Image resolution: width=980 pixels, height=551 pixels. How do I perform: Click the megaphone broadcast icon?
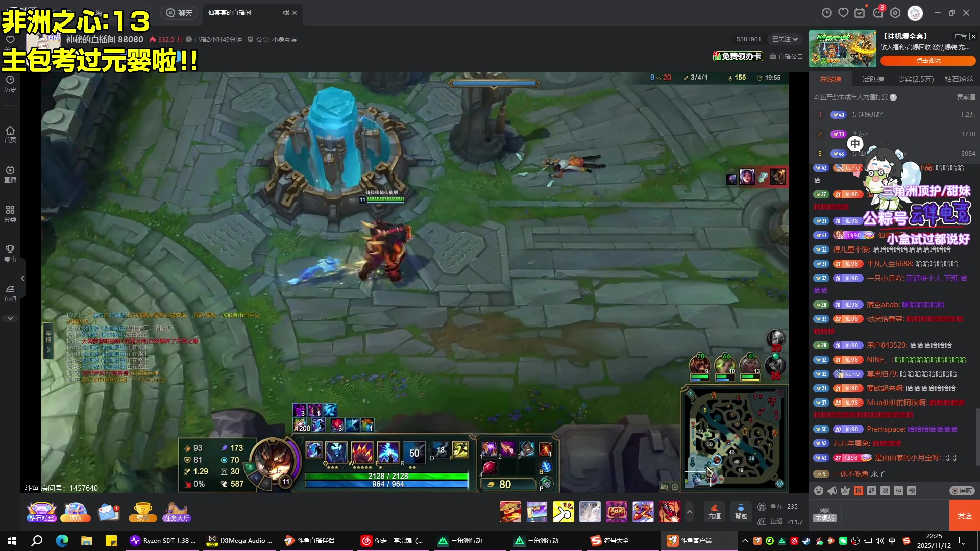[x=832, y=491]
